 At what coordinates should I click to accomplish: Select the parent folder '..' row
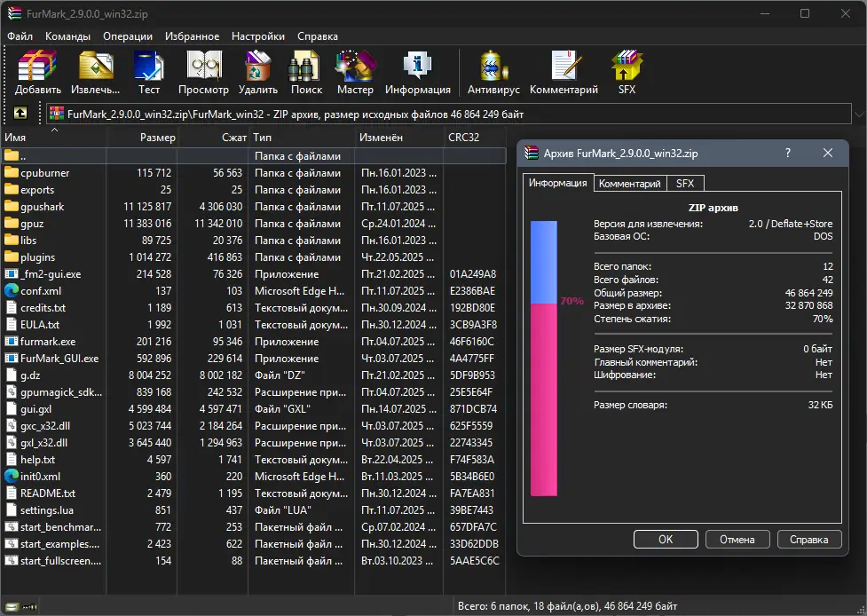tap(254, 156)
